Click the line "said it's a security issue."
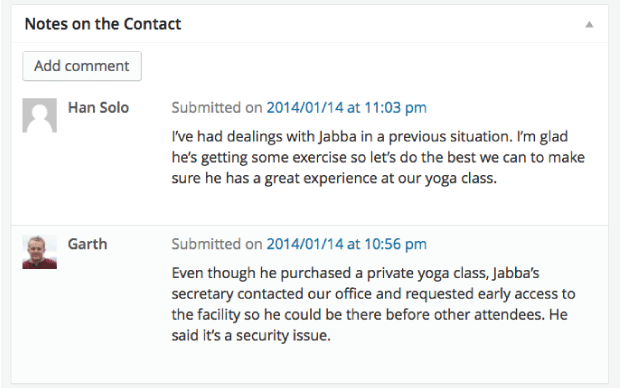620x388 pixels. point(251,335)
